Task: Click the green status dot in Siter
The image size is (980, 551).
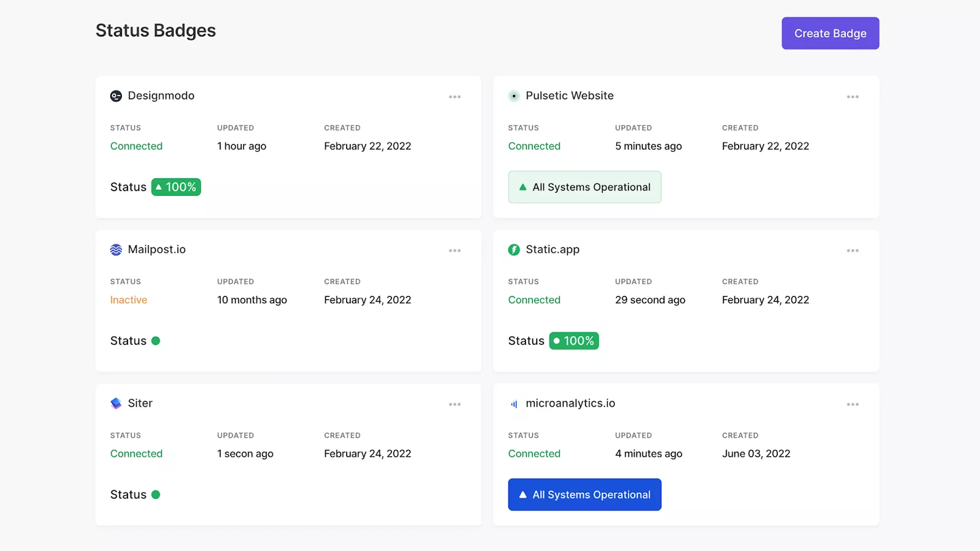Action: (x=156, y=495)
